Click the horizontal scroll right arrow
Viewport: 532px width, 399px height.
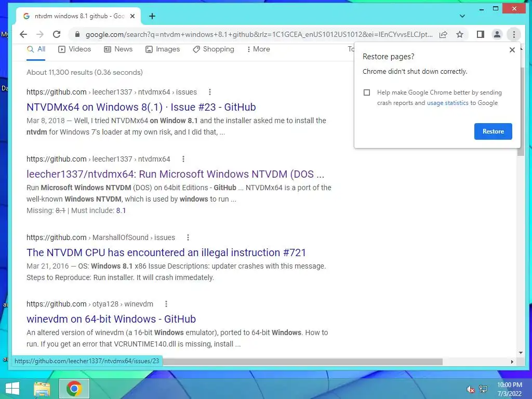pyautogui.click(x=512, y=362)
